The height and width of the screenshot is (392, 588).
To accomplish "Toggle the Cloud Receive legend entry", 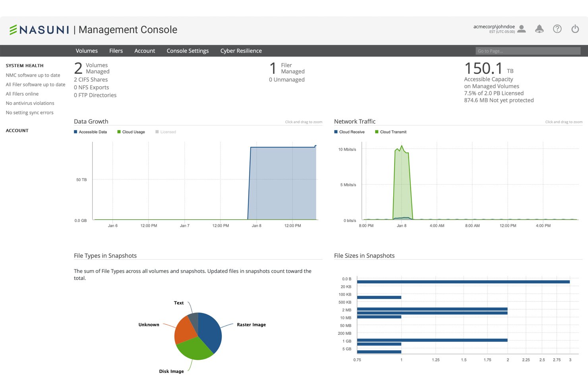I will [350, 132].
